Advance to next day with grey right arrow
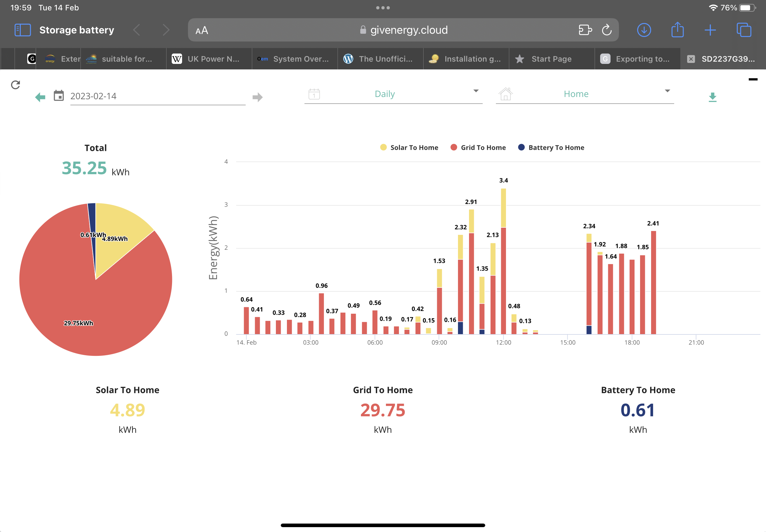 257,97
